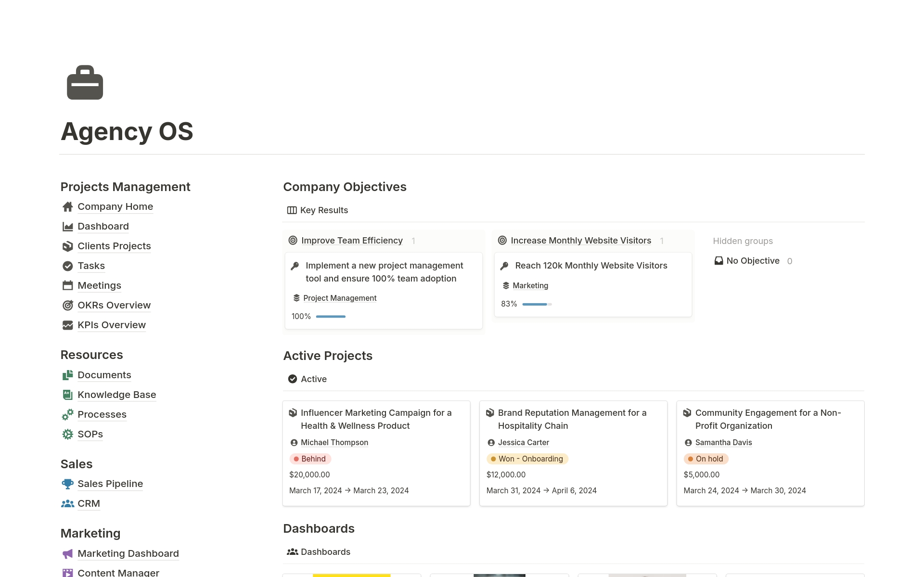
Task: Click the trophy icon beside Sales Pipeline
Action: [x=68, y=484]
